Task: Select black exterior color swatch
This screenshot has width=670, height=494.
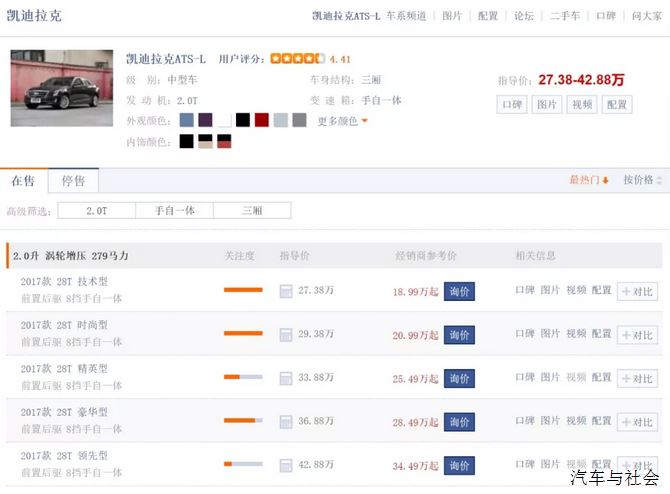Action: [243, 120]
